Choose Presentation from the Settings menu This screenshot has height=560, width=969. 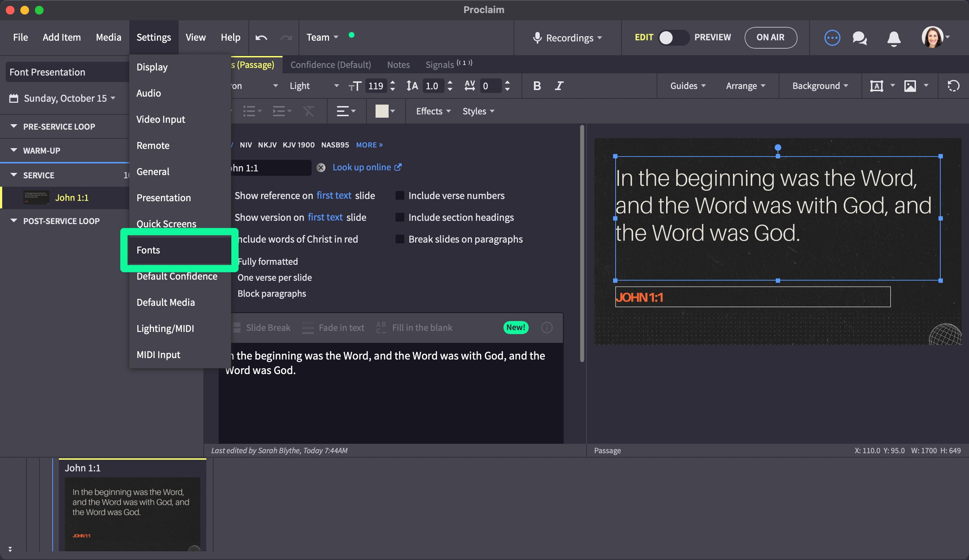pyautogui.click(x=179, y=198)
